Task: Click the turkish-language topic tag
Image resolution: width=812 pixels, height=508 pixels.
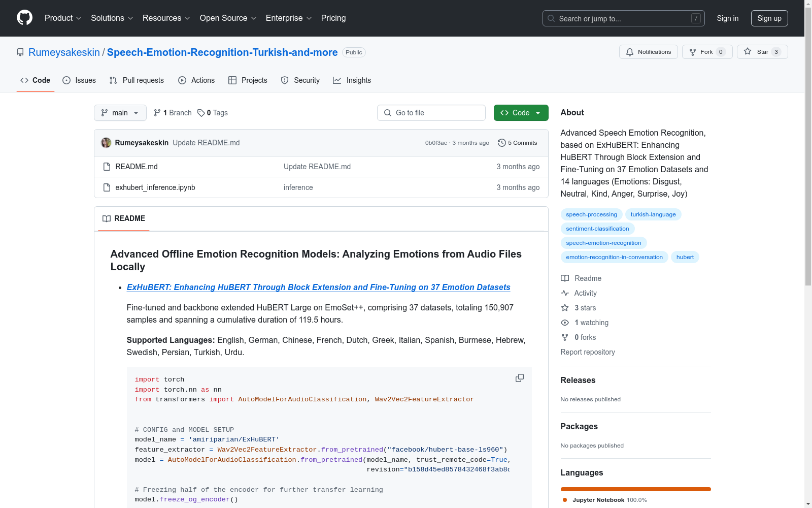Action: click(653, 214)
